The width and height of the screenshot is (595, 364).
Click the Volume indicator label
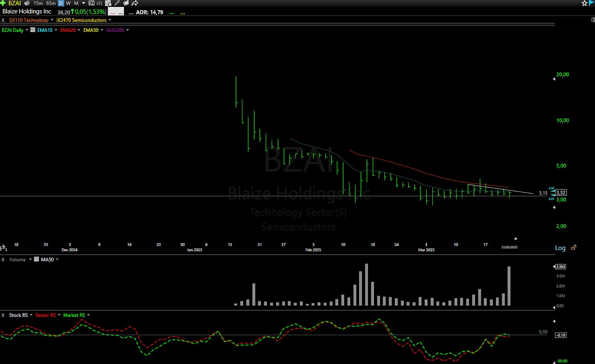click(x=18, y=260)
